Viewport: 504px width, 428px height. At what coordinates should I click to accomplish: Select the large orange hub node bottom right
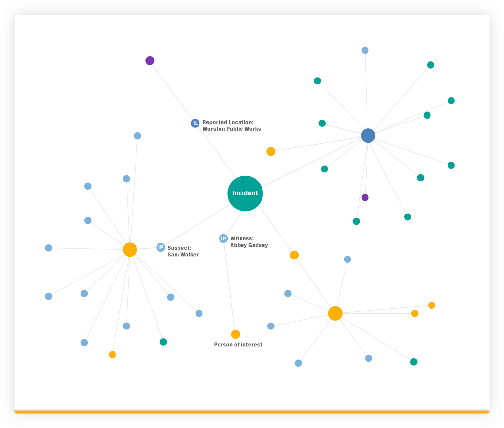[335, 313]
